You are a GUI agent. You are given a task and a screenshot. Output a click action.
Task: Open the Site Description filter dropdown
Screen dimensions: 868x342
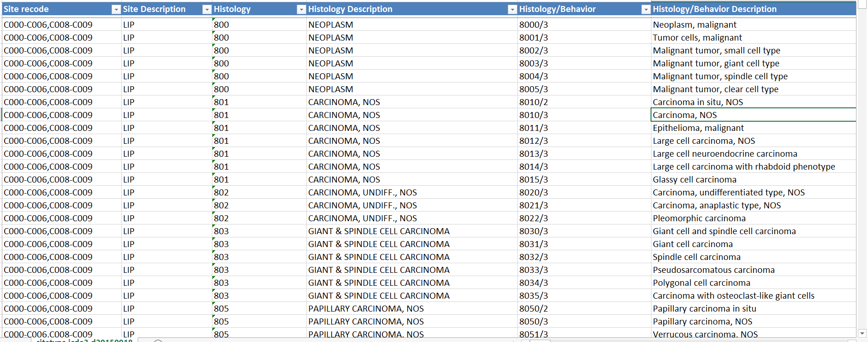207,9
